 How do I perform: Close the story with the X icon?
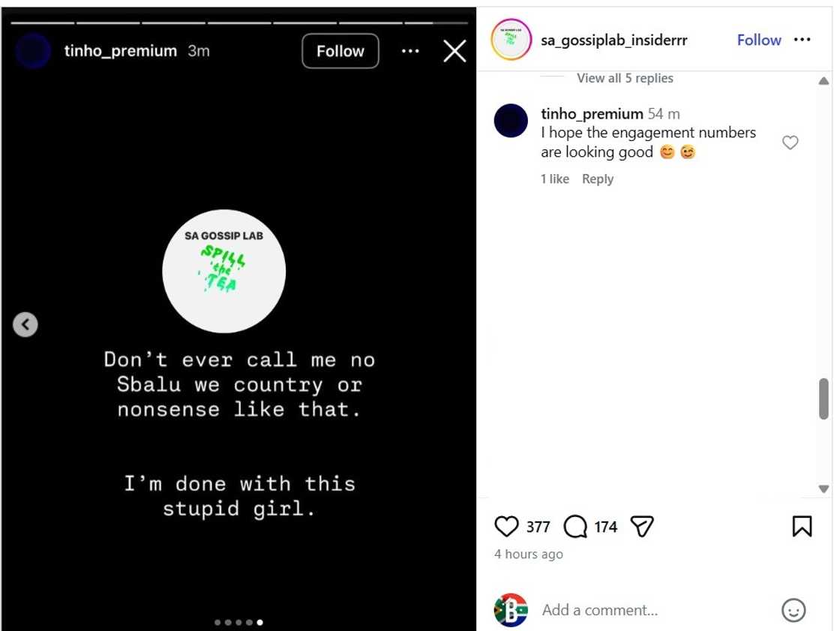[x=454, y=51]
